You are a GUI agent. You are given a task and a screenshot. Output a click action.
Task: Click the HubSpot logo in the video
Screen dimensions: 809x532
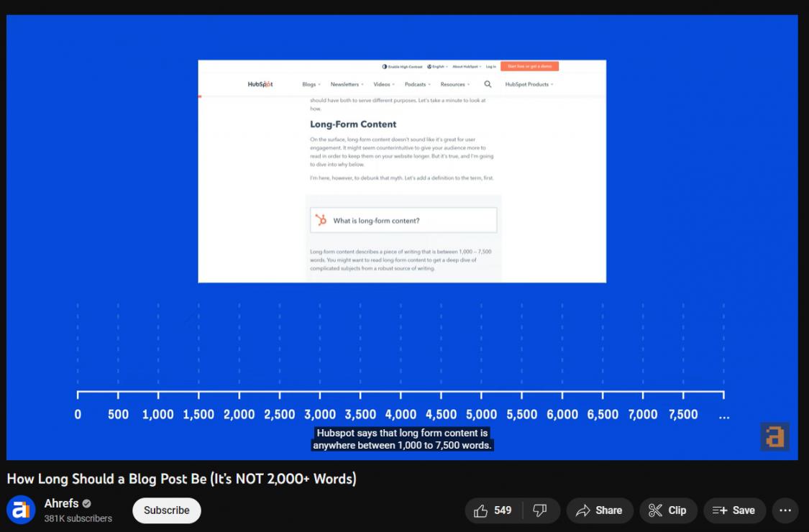(x=260, y=84)
